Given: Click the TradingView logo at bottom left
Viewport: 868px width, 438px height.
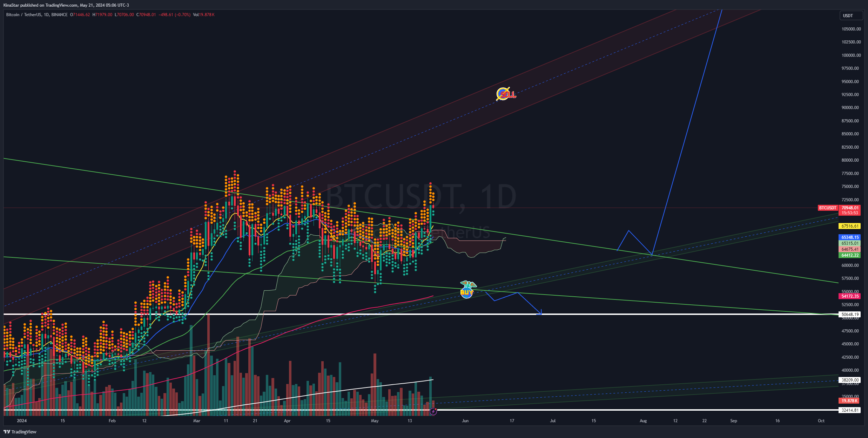Looking at the screenshot, I should [x=20, y=432].
